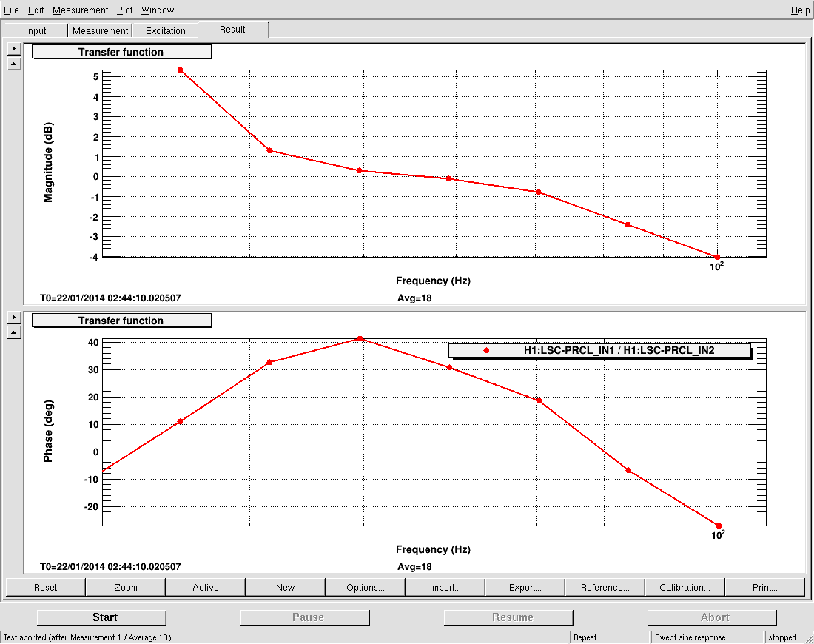Viewport: 814px width, 644px height.
Task: Click the Import... button
Action: click(x=445, y=588)
